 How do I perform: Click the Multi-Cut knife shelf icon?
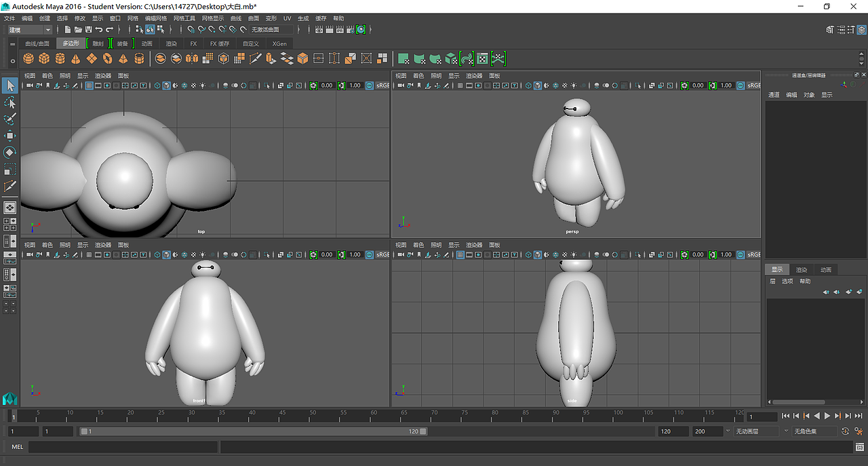(256, 59)
